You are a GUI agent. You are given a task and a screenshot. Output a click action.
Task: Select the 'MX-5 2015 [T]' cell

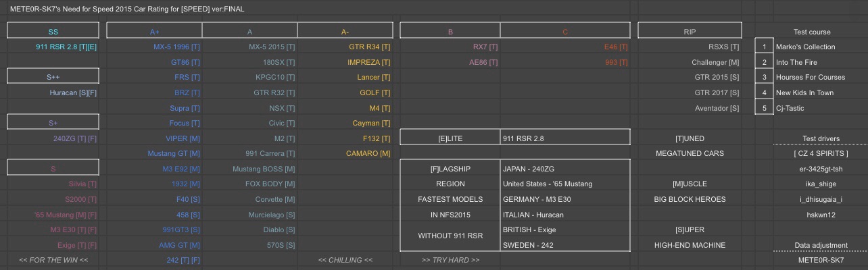click(250, 47)
